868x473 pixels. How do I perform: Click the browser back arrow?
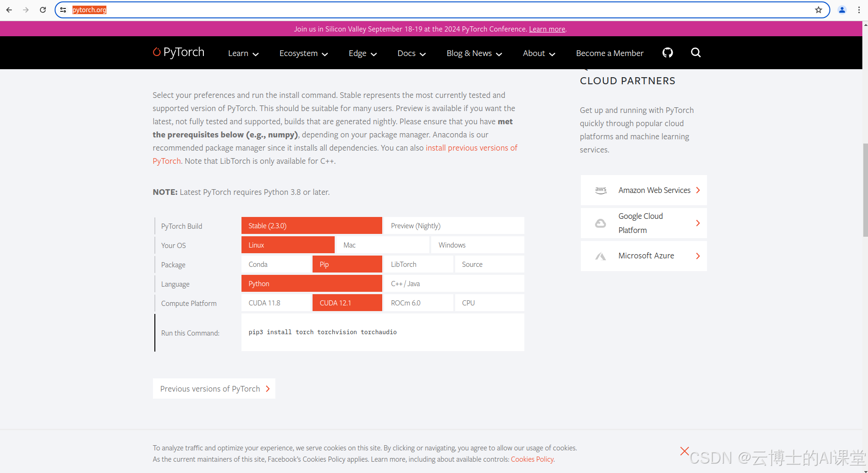9,10
